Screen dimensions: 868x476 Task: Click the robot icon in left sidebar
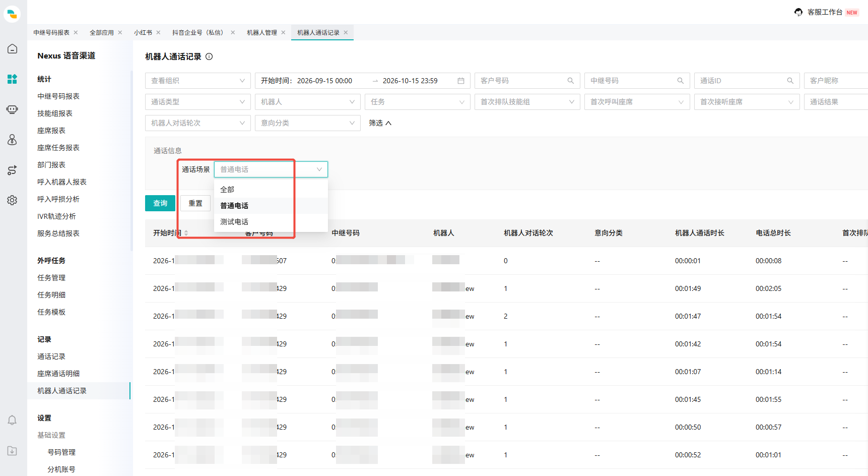click(12, 109)
